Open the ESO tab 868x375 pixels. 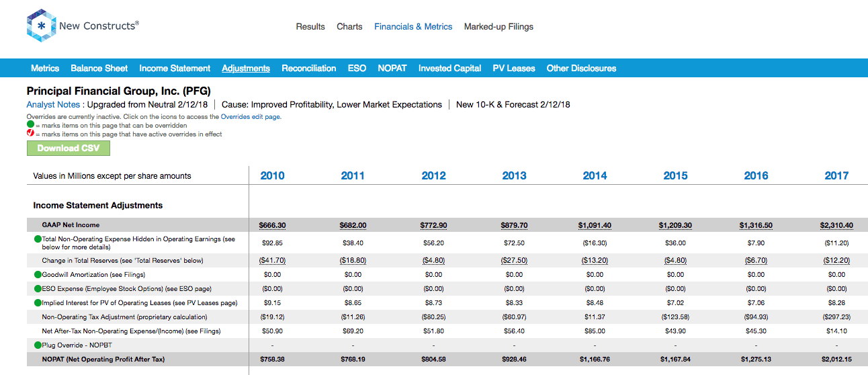(x=357, y=68)
